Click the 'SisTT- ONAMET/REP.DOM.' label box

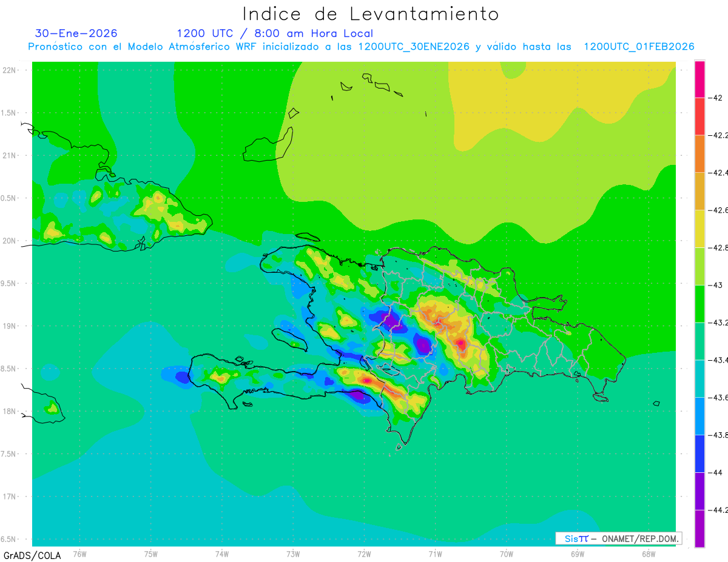[x=619, y=538]
